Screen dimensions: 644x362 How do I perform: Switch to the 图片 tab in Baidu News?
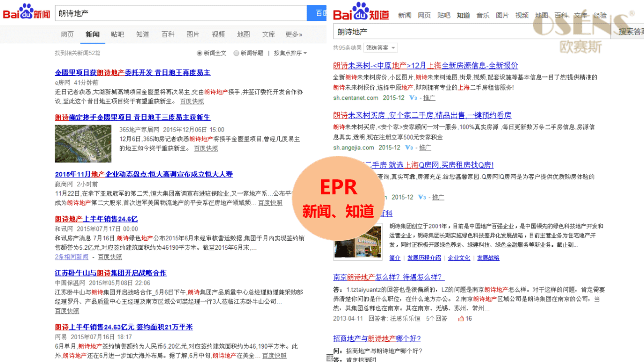(193, 34)
